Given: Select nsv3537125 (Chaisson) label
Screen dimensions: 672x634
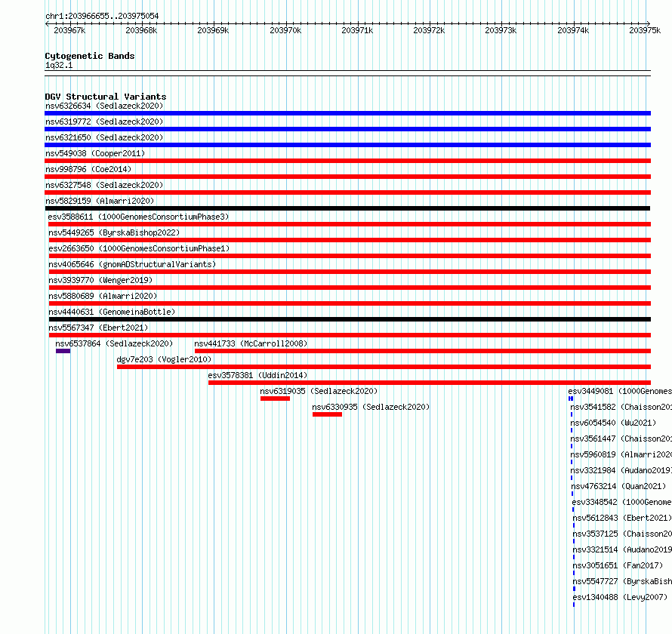Looking at the screenshot, I should [622, 534].
